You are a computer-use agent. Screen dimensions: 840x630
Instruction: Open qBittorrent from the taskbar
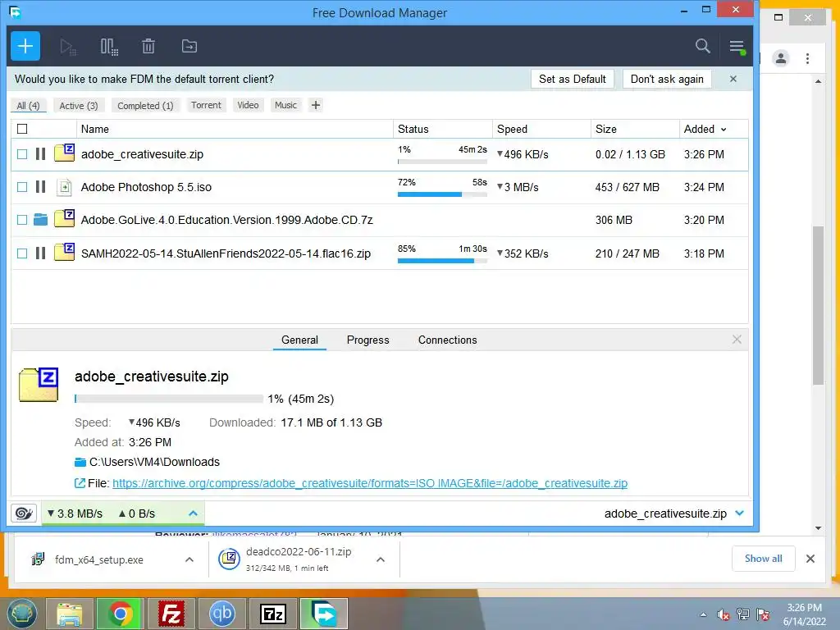221,614
